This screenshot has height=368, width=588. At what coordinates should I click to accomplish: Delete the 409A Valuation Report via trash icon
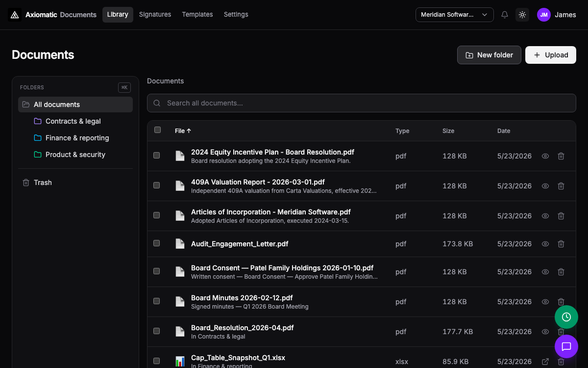[561, 186]
